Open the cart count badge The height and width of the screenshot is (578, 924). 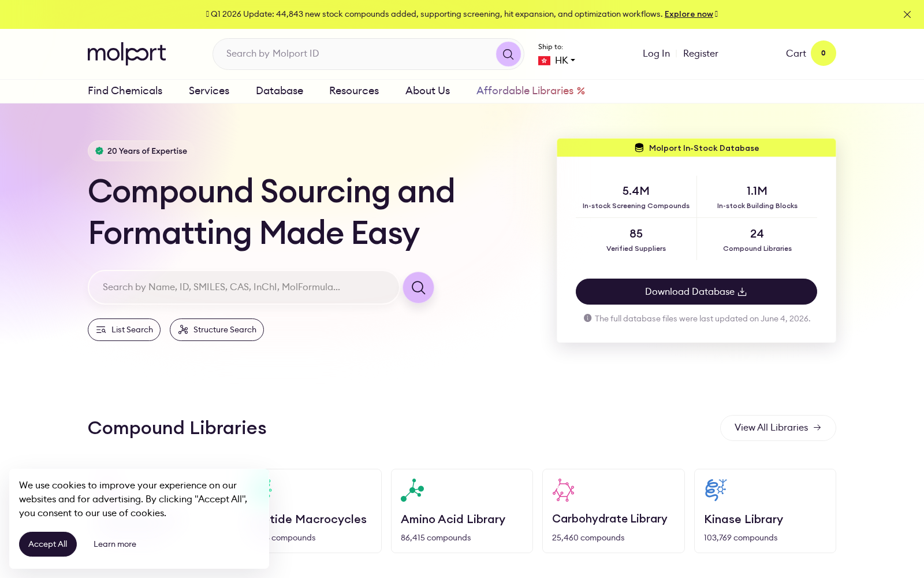click(824, 53)
